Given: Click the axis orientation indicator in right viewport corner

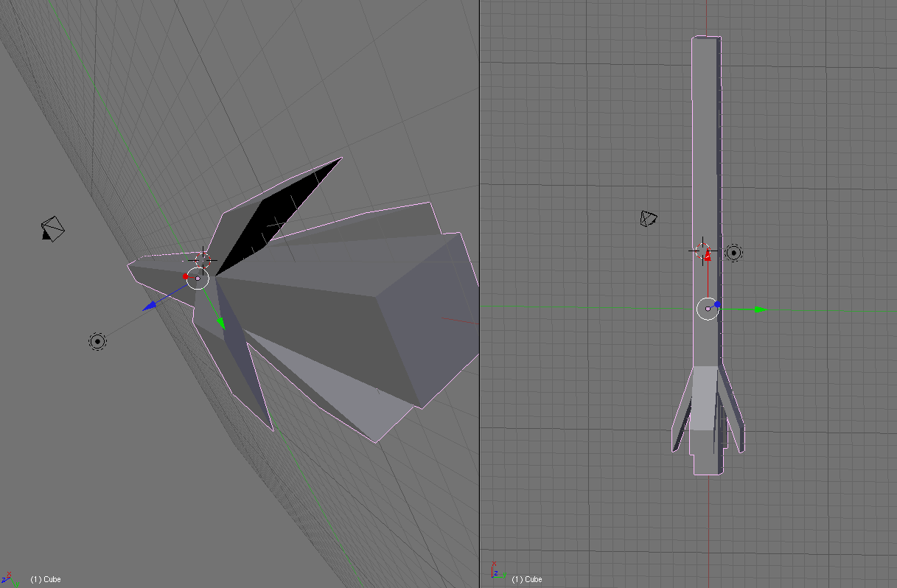Looking at the screenshot, I should coord(495,570).
